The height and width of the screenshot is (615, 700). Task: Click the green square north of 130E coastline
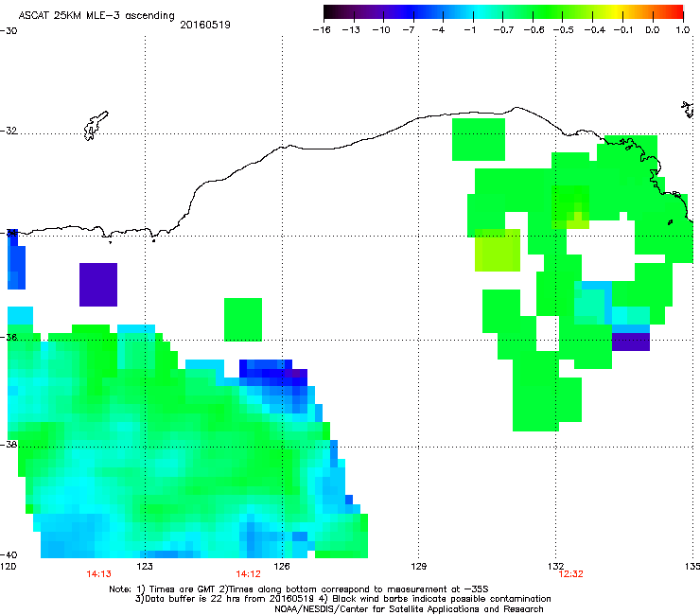point(479,139)
